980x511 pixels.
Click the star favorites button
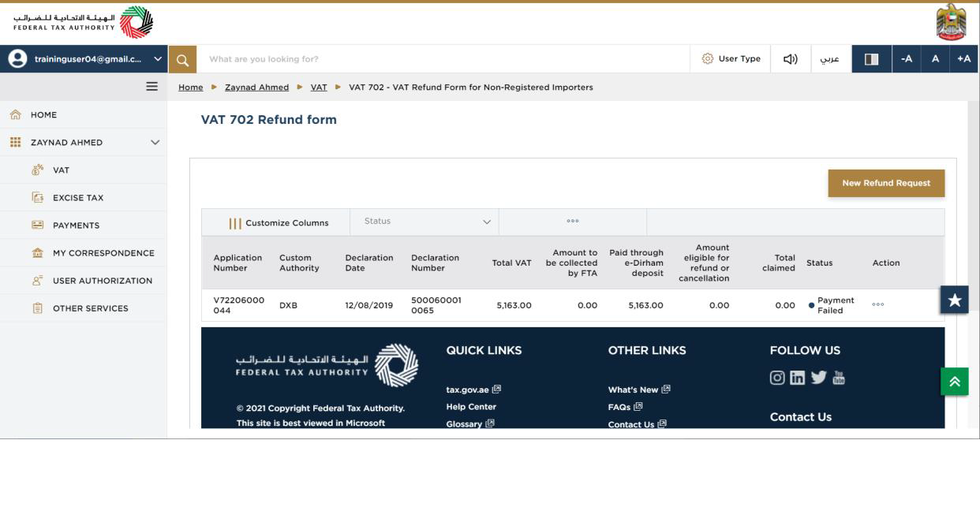955,300
